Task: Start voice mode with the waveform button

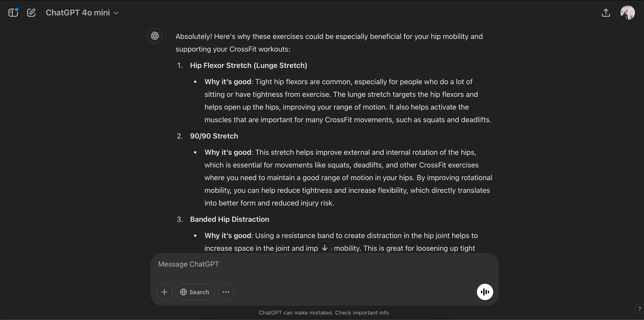Action: (x=485, y=292)
